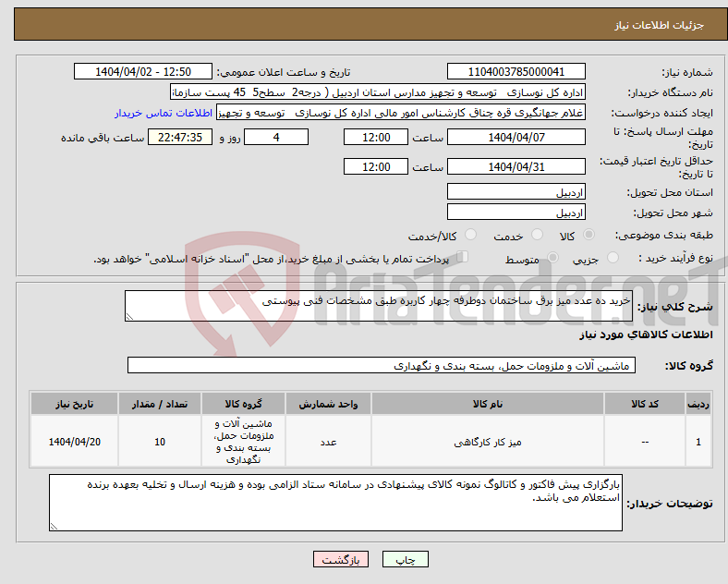Image resolution: width=728 pixels, height=584 pixels.
Task: Click the شماره نیاز field 1104003785000041
Action: coord(516,71)
